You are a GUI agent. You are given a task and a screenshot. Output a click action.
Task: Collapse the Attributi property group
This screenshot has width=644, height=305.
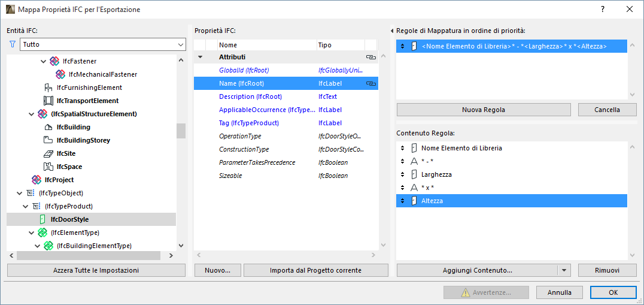point(201,58)
